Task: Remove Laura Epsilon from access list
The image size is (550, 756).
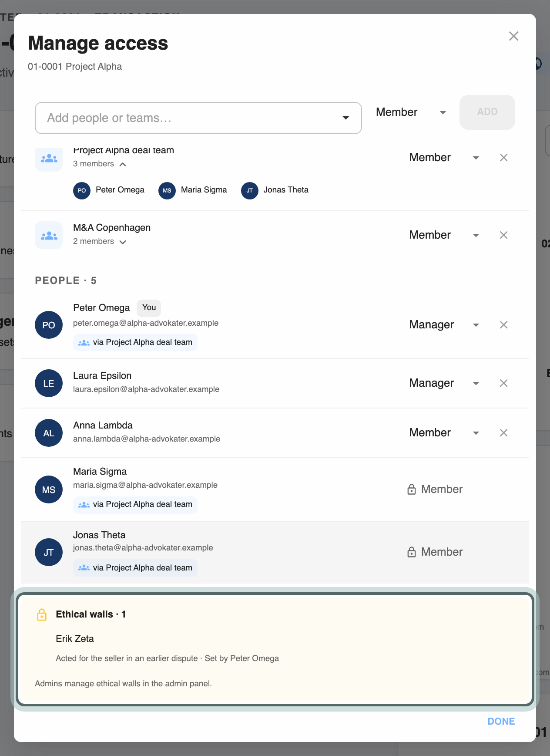Action: point(504,383)
